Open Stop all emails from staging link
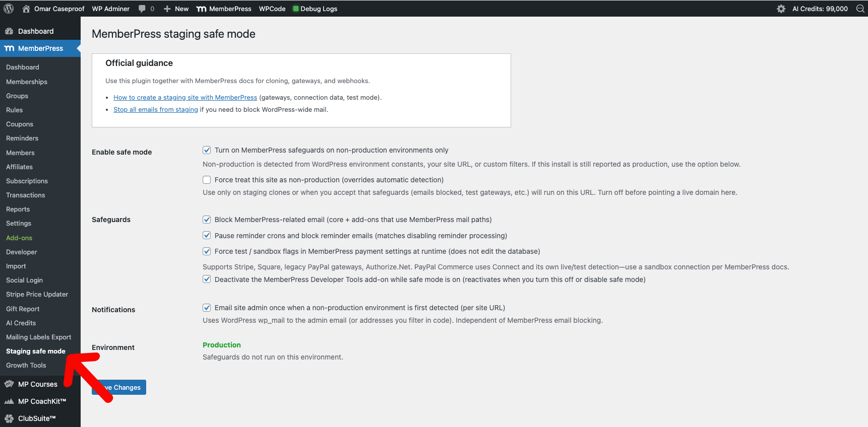This screenshot has height=427, width=868. click(x=156, y=110)
